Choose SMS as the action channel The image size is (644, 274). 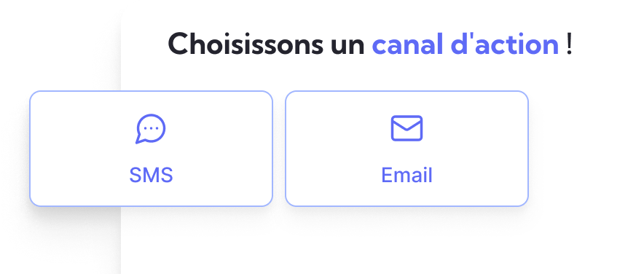[x=151, y=149]
